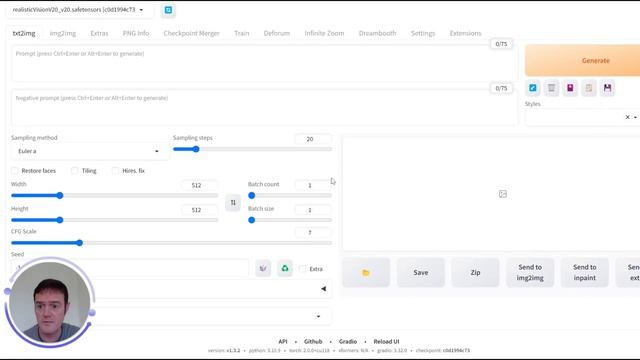
Task: Randomize seed with dice icon
Action: (x=263, y=269)
